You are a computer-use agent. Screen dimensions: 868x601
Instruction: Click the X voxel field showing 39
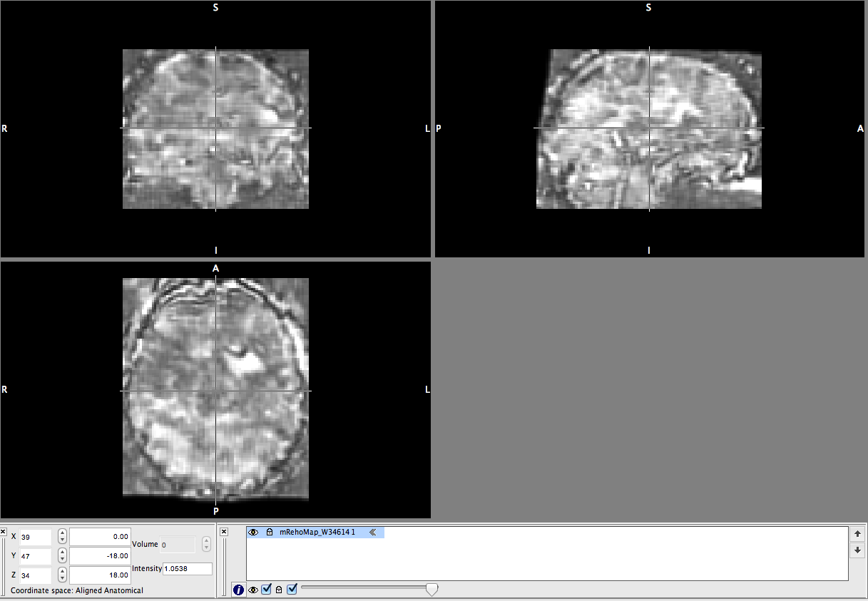click(36, 537)
